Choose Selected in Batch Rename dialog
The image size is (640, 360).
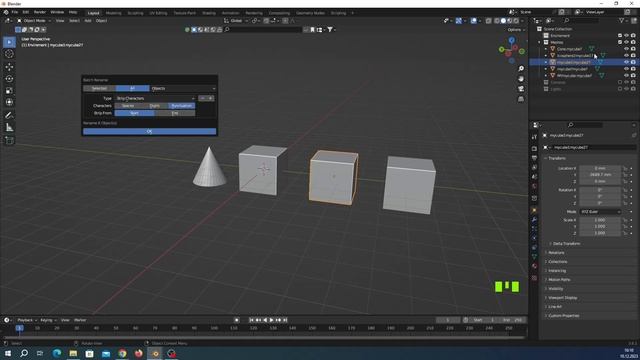(x=99, y=88)
